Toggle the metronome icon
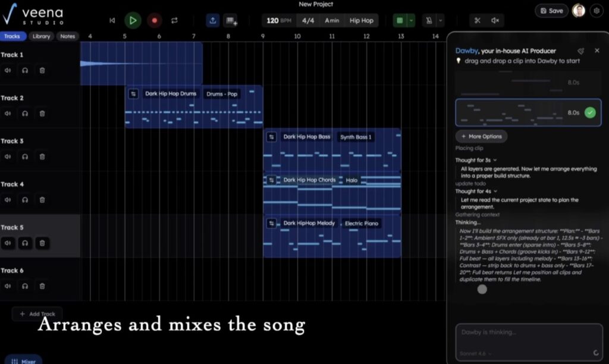This screenshot has width=609, height=364. pos(429,20)
